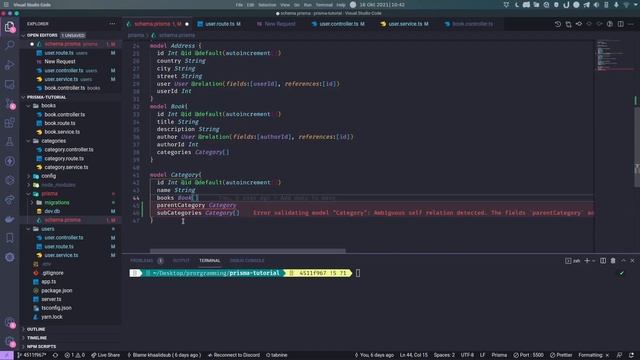Create a new terminal with the plus icon
Image resolution: width=640 pixels, height=360 pixels.
(587, 260)
